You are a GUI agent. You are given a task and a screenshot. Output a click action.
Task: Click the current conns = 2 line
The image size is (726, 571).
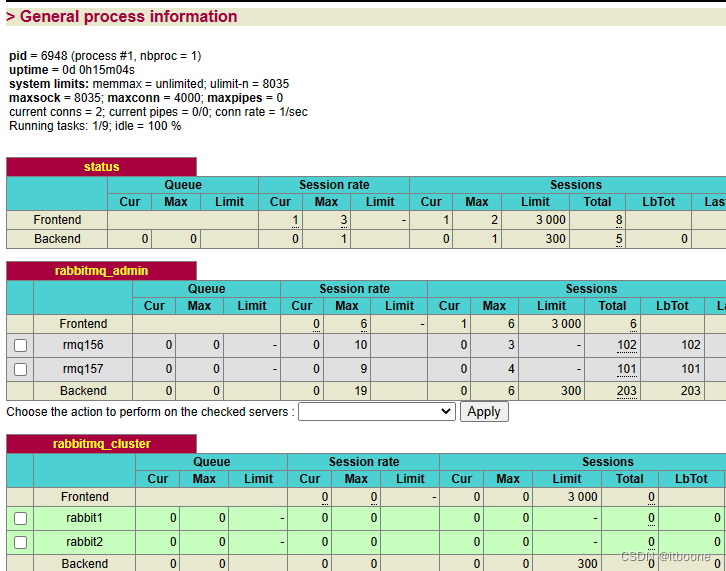click(x=158, y=112)
